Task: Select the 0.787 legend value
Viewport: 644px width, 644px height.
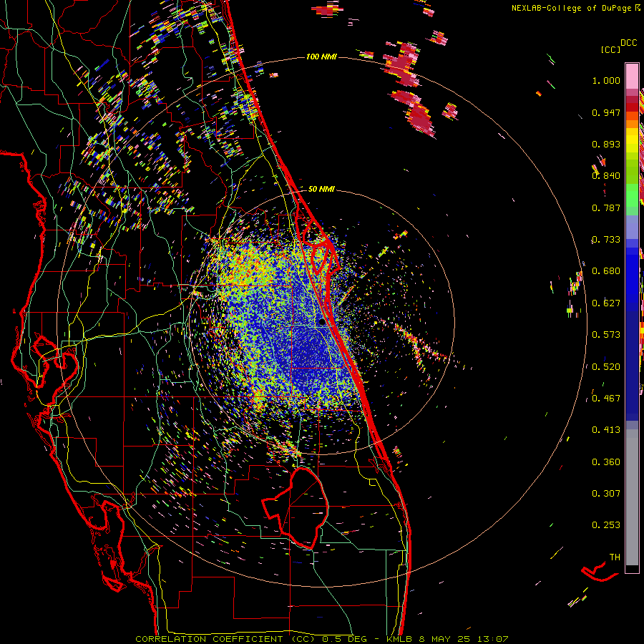Action: pos(606,208)
